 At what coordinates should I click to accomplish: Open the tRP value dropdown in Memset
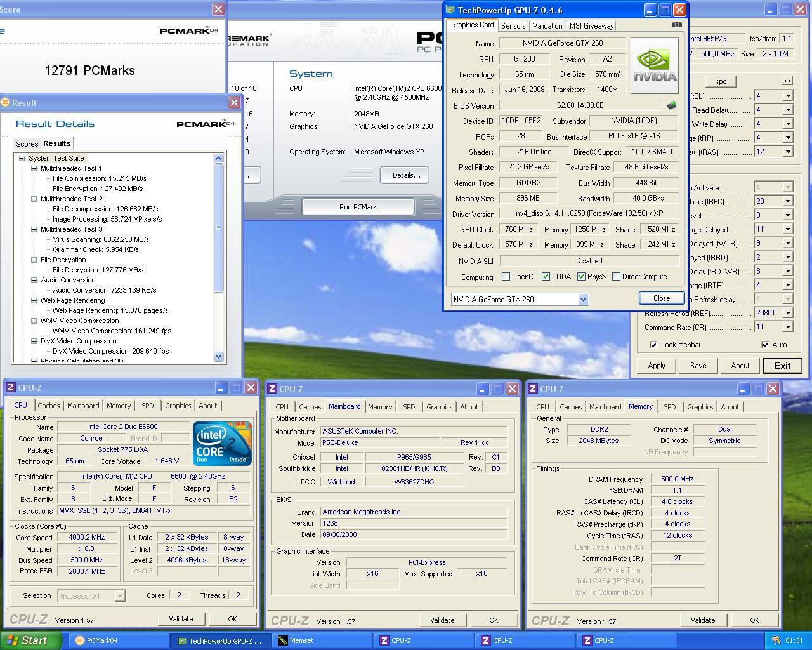[787, 138]
